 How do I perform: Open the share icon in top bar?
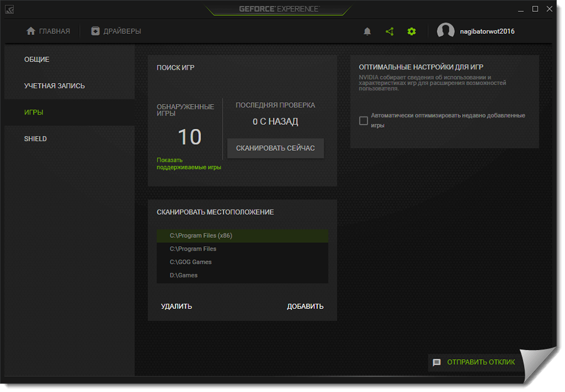pyautogui.click(x=389, y=32)
